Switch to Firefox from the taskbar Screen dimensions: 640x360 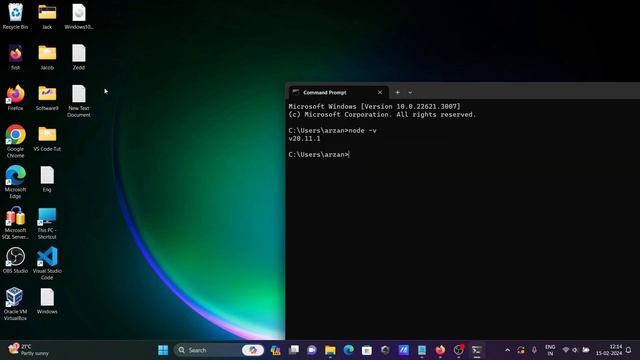point(440,350)
